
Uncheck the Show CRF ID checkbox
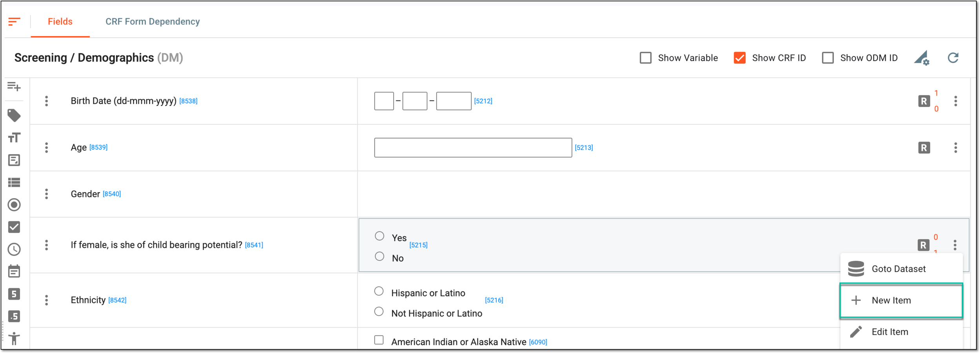pyautogui.click(x=739, y=58)
